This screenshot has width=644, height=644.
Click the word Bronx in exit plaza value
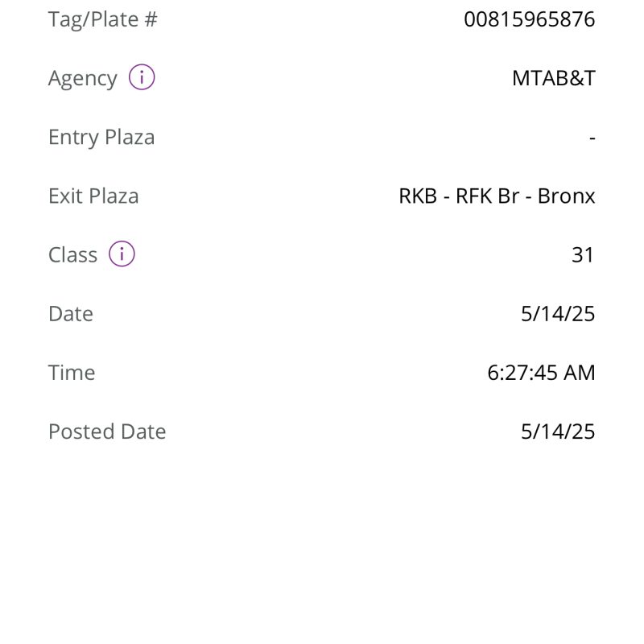(567, 196)
